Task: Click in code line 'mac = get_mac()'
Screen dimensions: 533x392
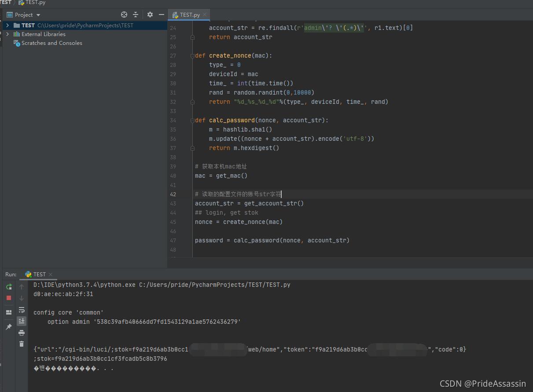Action: pyautogui.click(x=221, y=176)
